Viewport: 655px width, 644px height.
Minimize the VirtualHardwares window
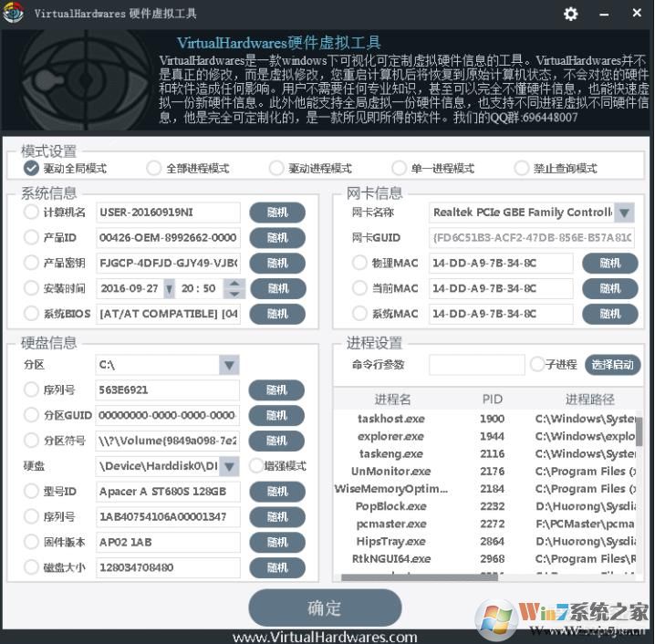coord(604,15)
